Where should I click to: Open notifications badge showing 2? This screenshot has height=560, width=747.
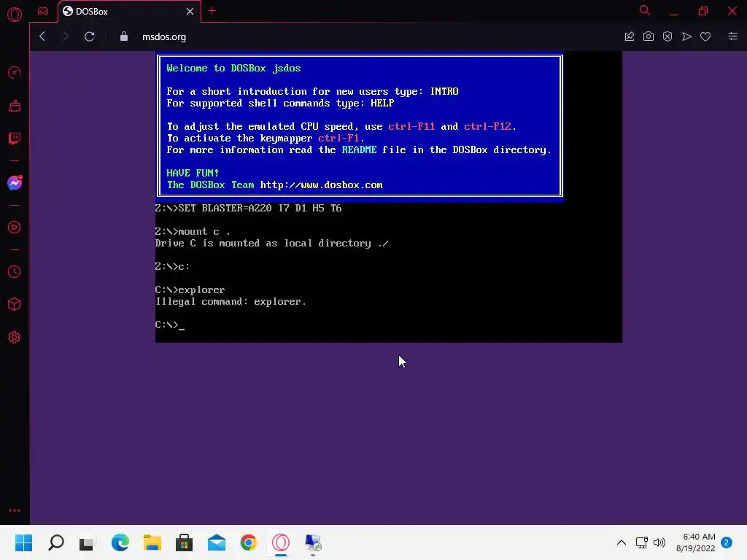coord(727,542)
